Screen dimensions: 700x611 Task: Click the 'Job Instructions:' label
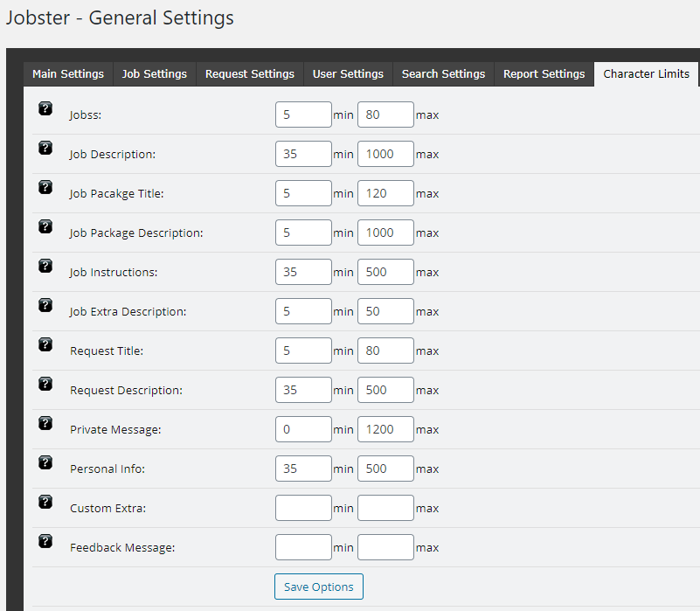click(x=114, y=273)
